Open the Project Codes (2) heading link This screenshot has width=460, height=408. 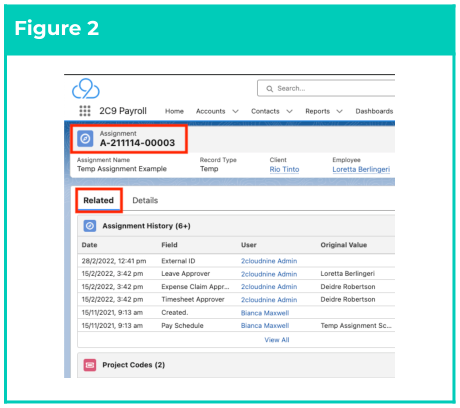coord(134,365)
